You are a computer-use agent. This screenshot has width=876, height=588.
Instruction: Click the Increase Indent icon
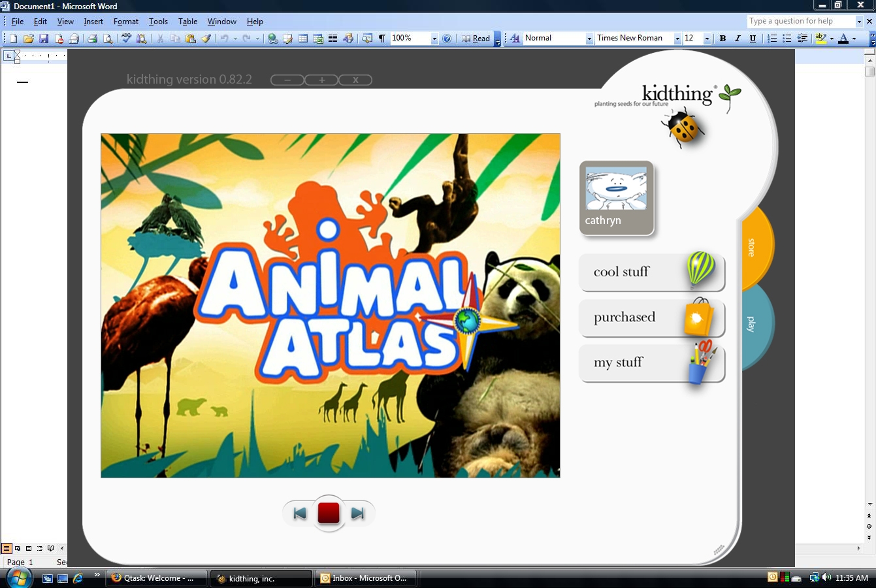click(803, 39)
